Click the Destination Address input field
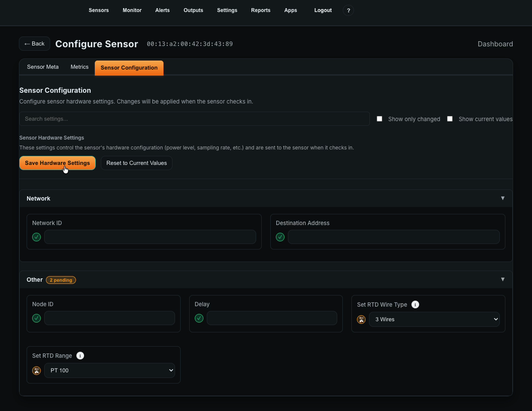 tap(394, 237)
